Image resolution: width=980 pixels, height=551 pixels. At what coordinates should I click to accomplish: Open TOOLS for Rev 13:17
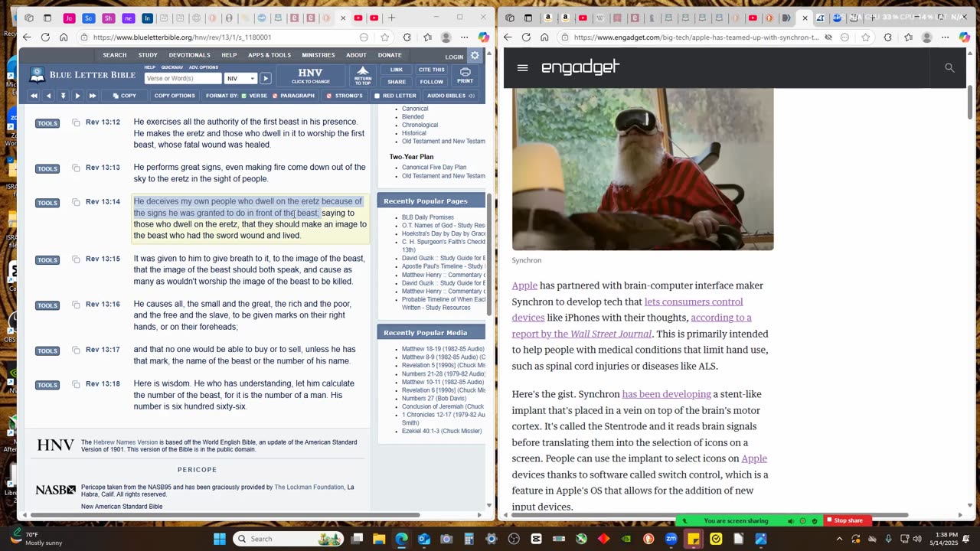click(x=47, y=350)
